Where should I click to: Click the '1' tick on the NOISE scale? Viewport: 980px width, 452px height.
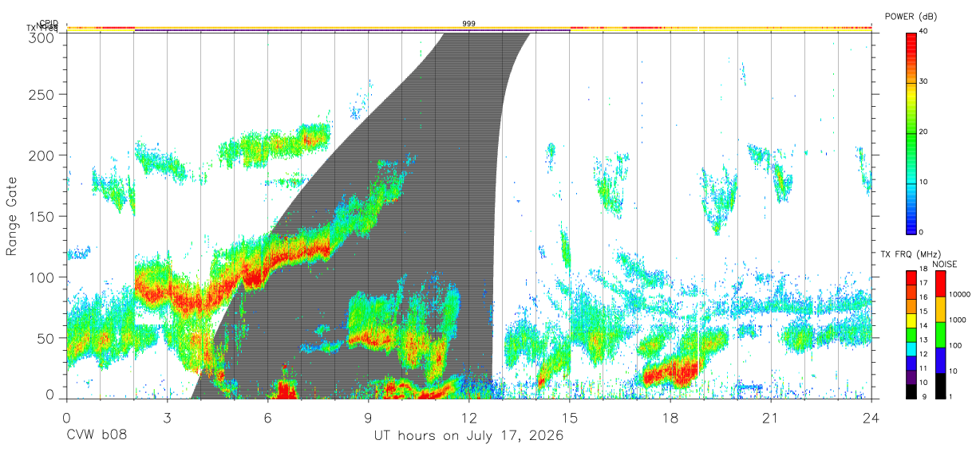click(950, 396)
